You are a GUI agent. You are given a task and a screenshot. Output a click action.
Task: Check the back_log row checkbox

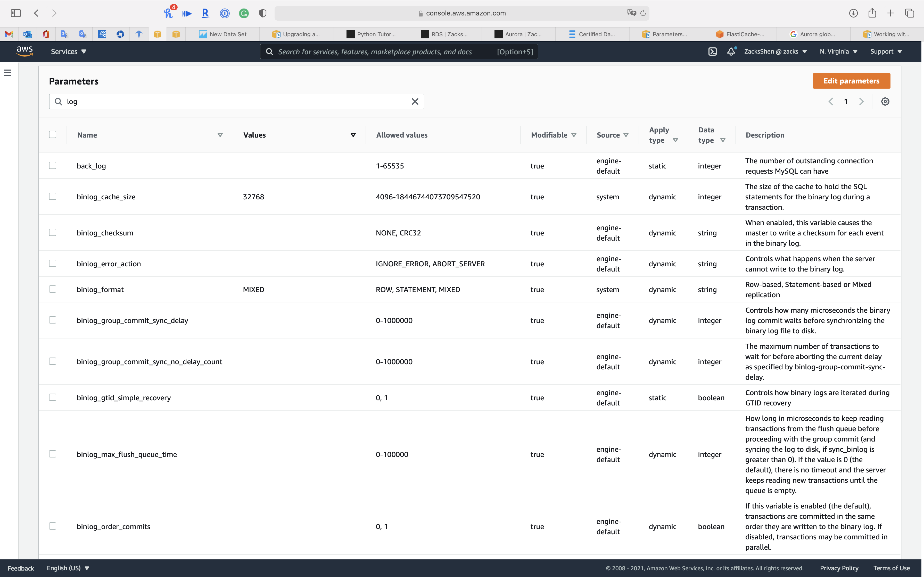(53, 166)
